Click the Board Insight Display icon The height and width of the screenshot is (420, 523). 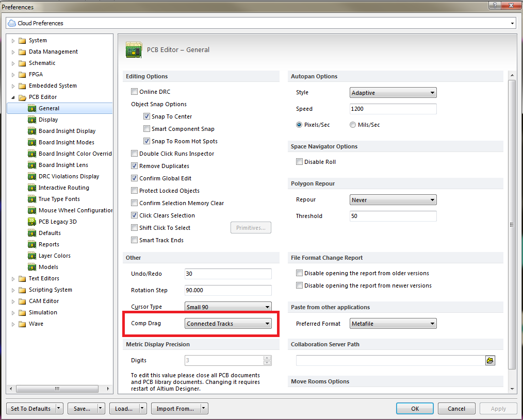coord(32,131)
